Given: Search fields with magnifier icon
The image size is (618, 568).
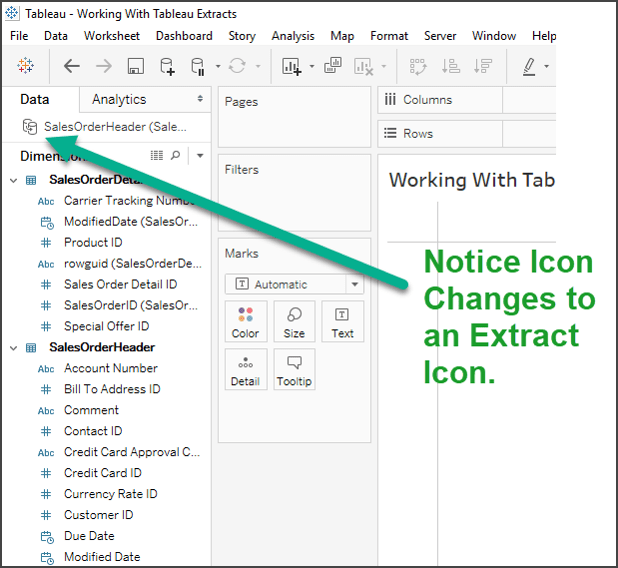Looking at the screenshot, I should click(x=176, y=156).
